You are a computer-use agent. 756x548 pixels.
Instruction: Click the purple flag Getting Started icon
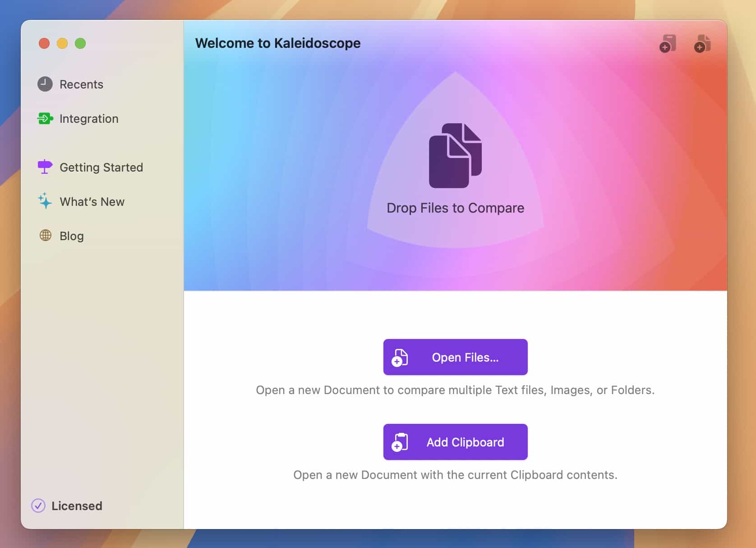click(x=45, y=167)
